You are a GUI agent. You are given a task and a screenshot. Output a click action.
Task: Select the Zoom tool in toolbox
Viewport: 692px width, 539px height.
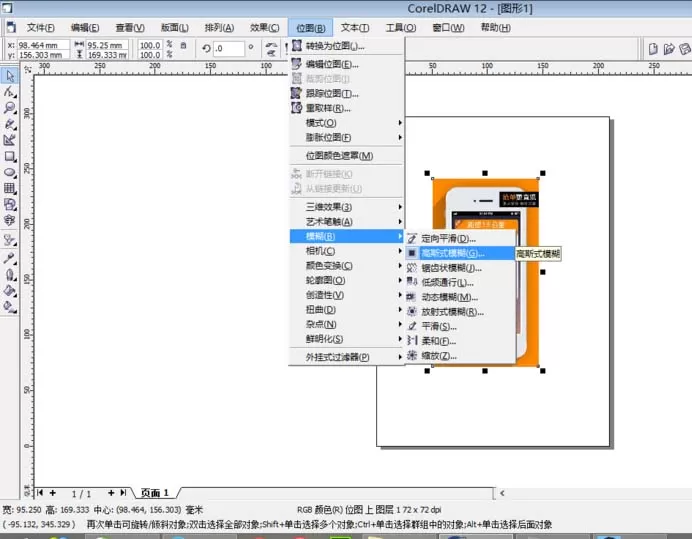10,108
